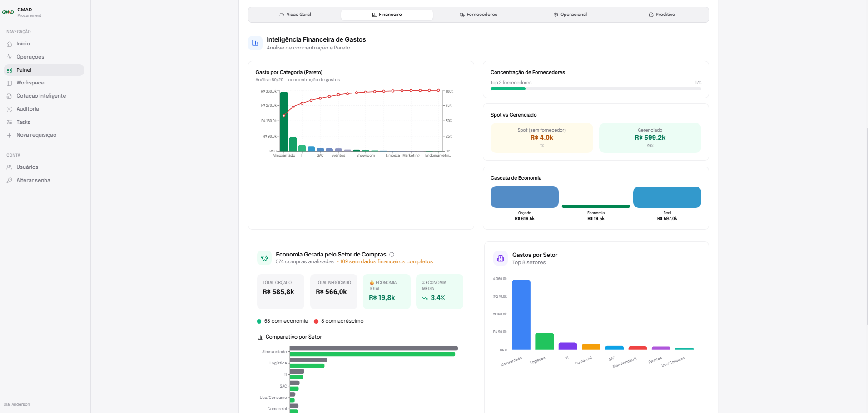The image size is (868, 413).
Task: Click the Painel navigation item
Action: (x=44, y=70)
